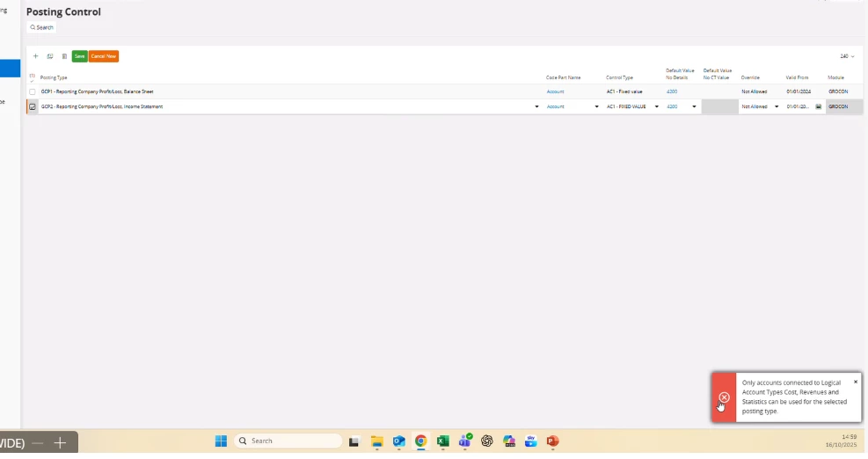
Task: Open the Sky app from the taskbar
Action: point(531,441)
